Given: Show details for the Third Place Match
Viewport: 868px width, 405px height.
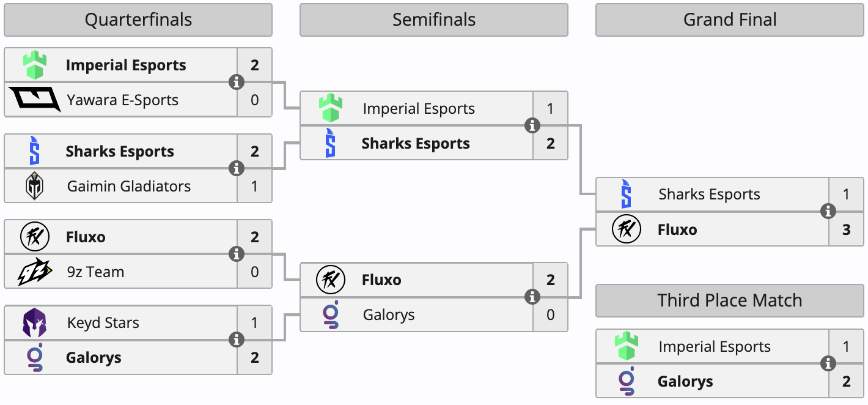Looking at the screenshot, I should coord(828,363).
